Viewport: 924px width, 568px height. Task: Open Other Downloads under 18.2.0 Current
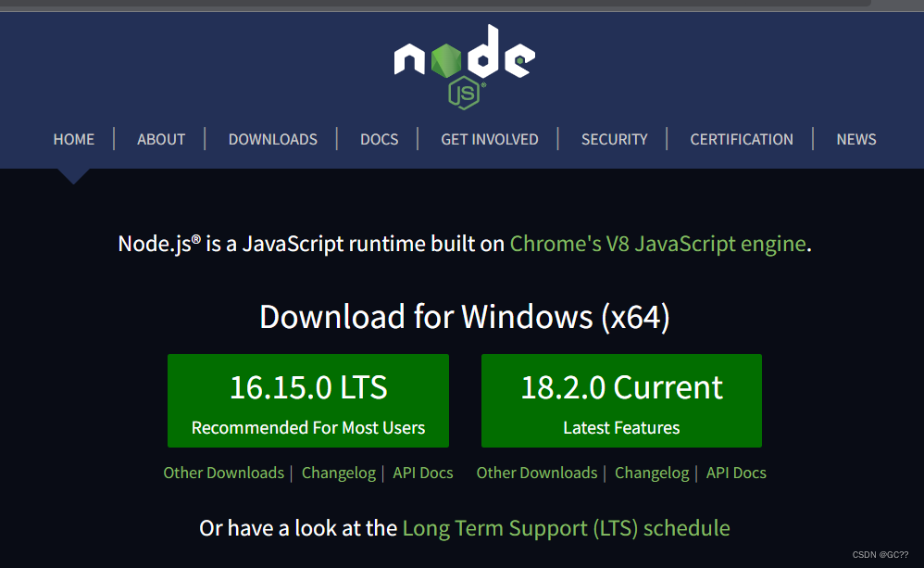(536, 473)
